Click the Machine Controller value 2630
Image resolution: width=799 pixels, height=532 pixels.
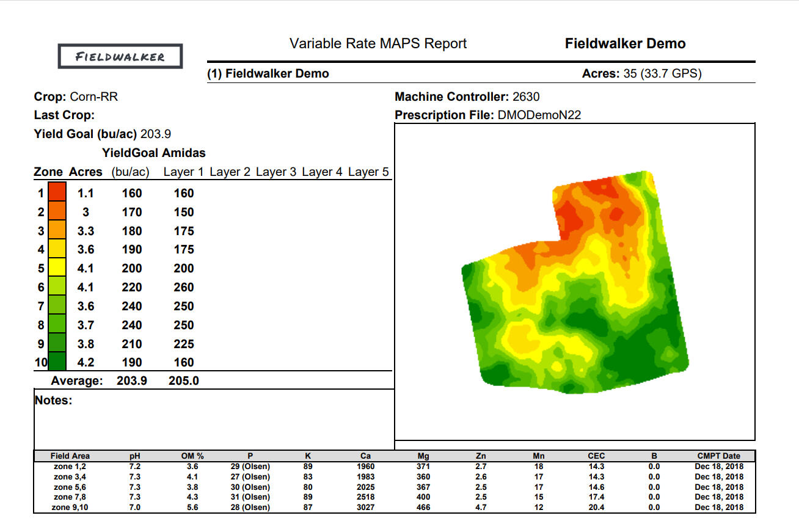526,97
